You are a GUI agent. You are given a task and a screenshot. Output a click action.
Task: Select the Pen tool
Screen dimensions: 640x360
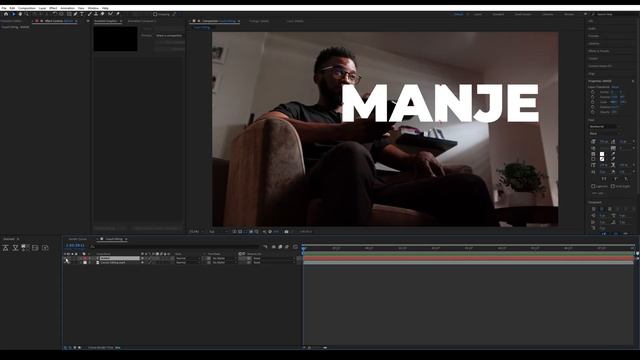76,14
